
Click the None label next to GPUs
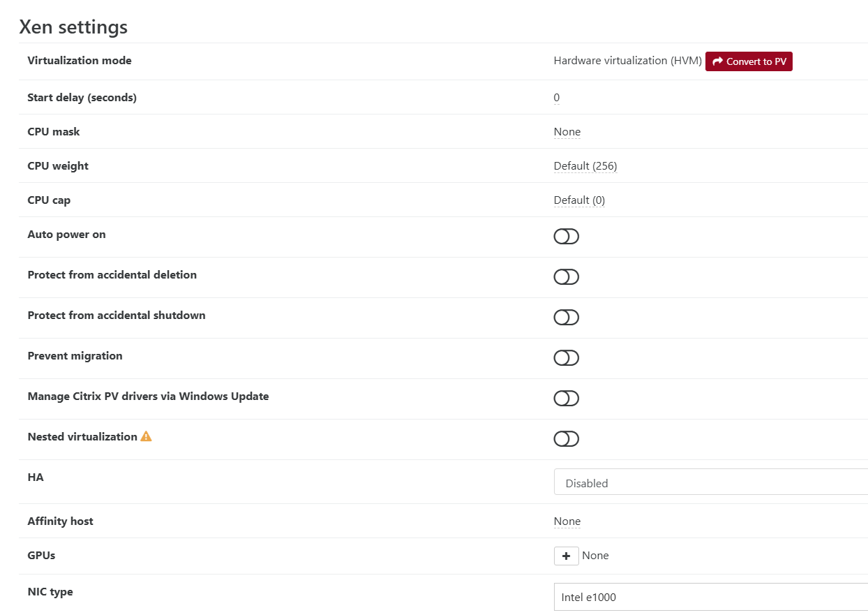tap(594, 556)
